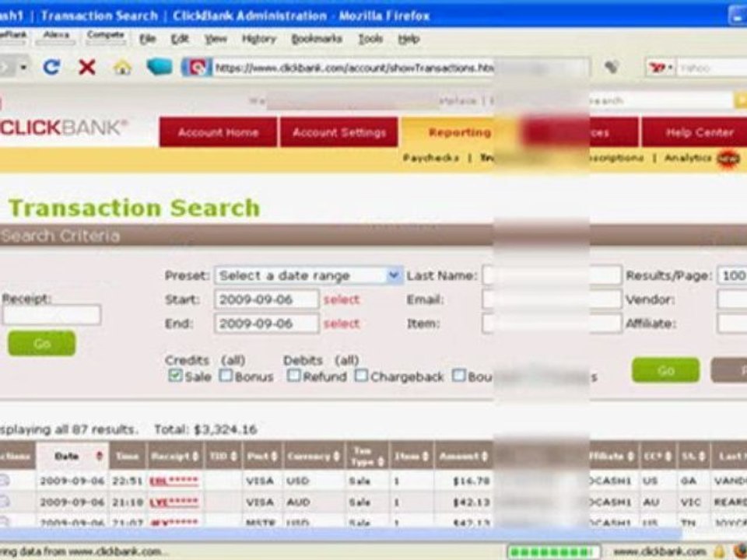Sort by the Item column header
Viewport: 747px width, 560px height.
coord(411,456)
